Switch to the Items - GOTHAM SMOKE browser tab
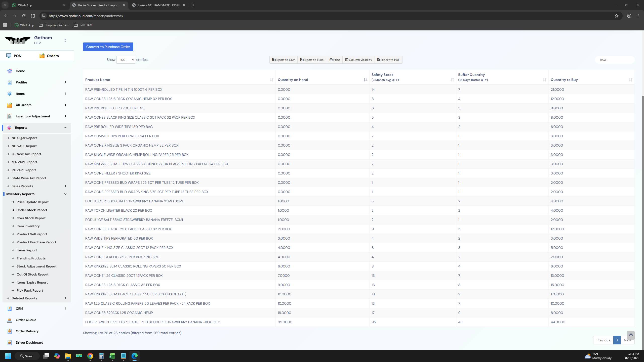Image resolution: width=644 pixels, height=362 pixels. coord(158,5)
